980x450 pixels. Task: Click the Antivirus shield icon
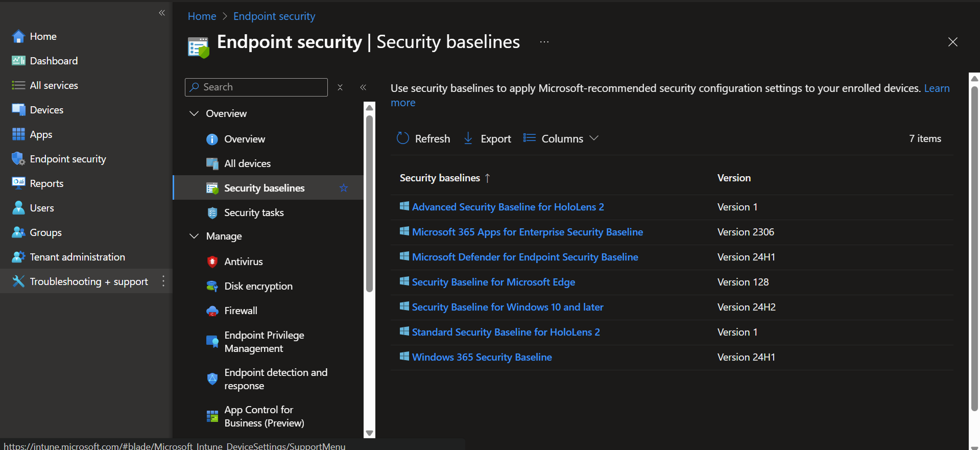pyautogui.click(x=212, y=262)
